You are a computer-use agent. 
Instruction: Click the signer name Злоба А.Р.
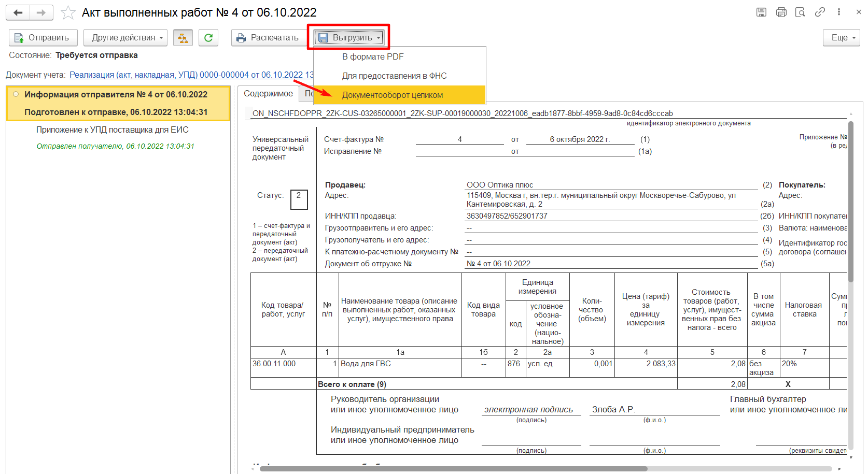[613, 409]
